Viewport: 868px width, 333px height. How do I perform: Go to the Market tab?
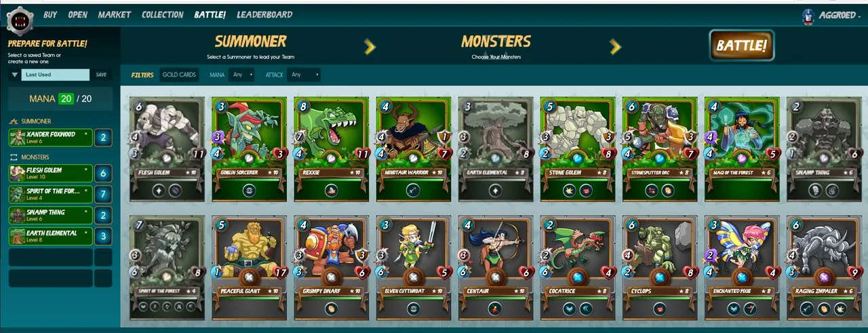(115, 14)
